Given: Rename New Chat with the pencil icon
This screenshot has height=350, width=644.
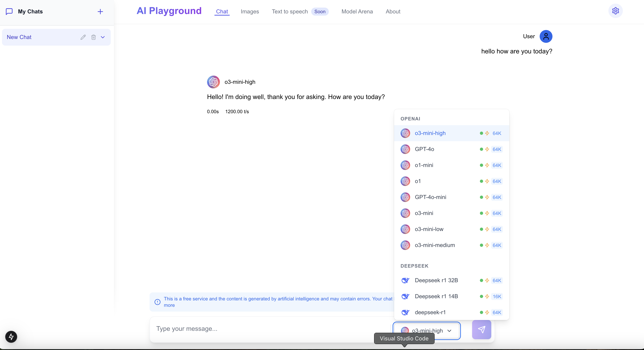Looking at the screenshot, I should (x=83, y=37).
